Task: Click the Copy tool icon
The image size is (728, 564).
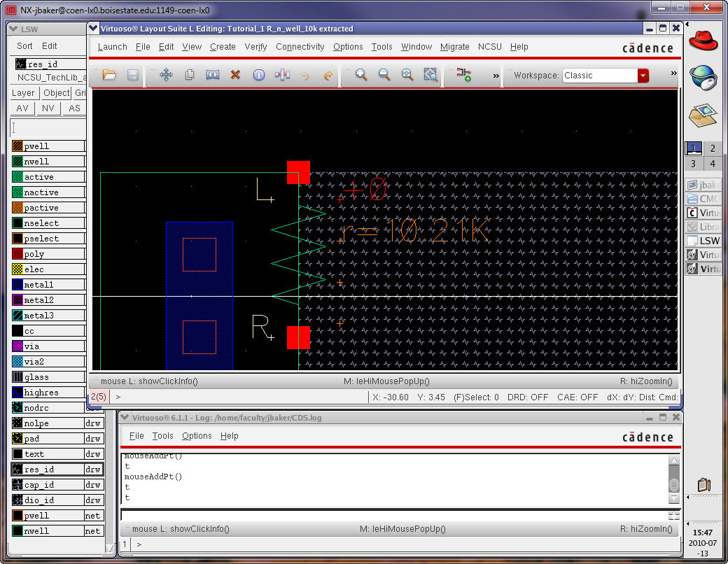Action: pyautogui.click(x=189, y=75)
